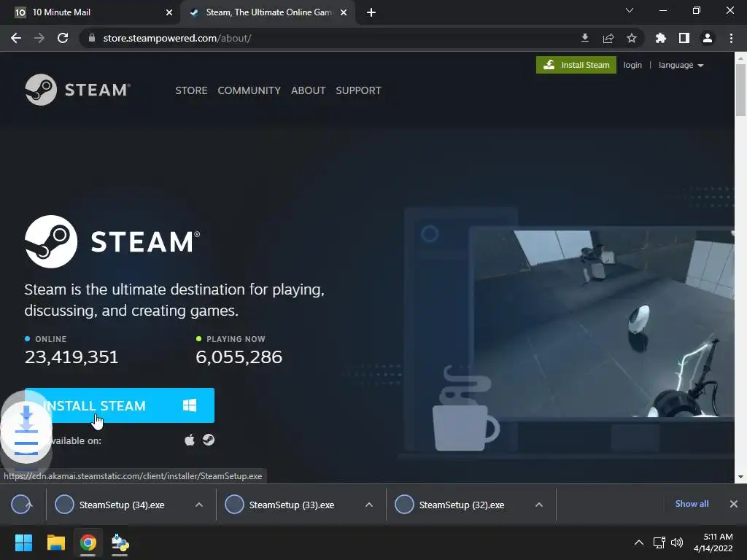
Task: Open the language dropdown
Action: 681,65
